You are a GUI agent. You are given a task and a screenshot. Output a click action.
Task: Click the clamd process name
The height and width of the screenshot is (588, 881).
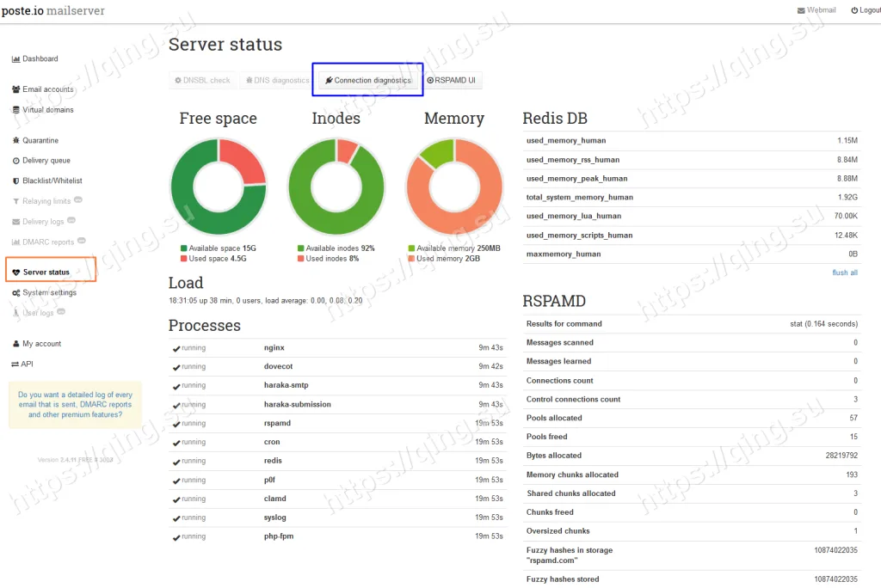(x=274, y=499)
